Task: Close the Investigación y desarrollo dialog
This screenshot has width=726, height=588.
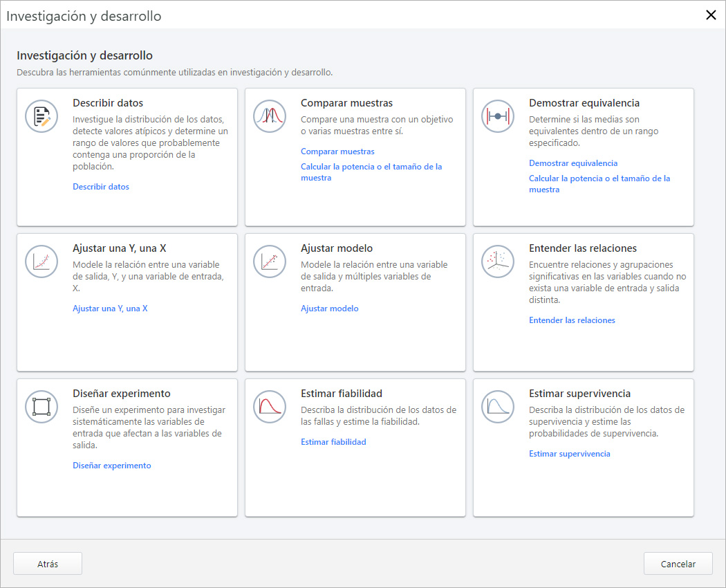Action: (710, 15)
